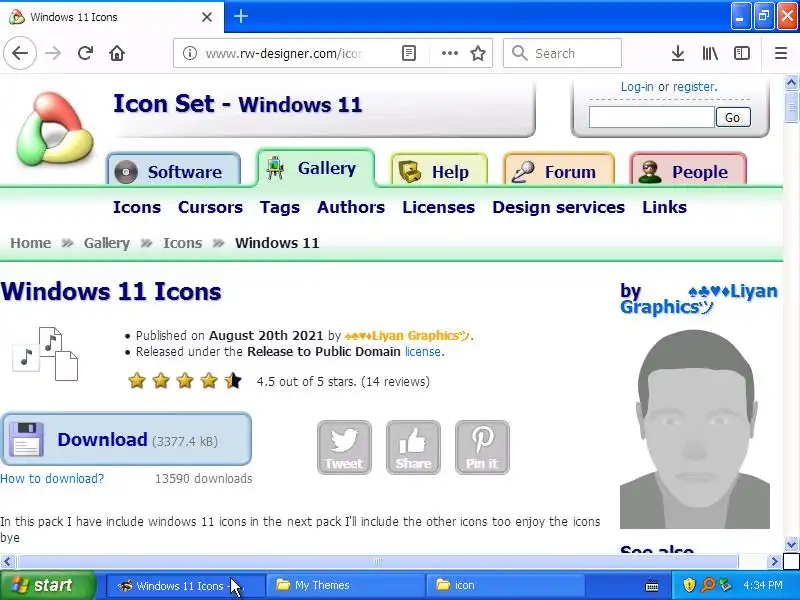Click the site search input field
The image size is (800, 600).
652,117
